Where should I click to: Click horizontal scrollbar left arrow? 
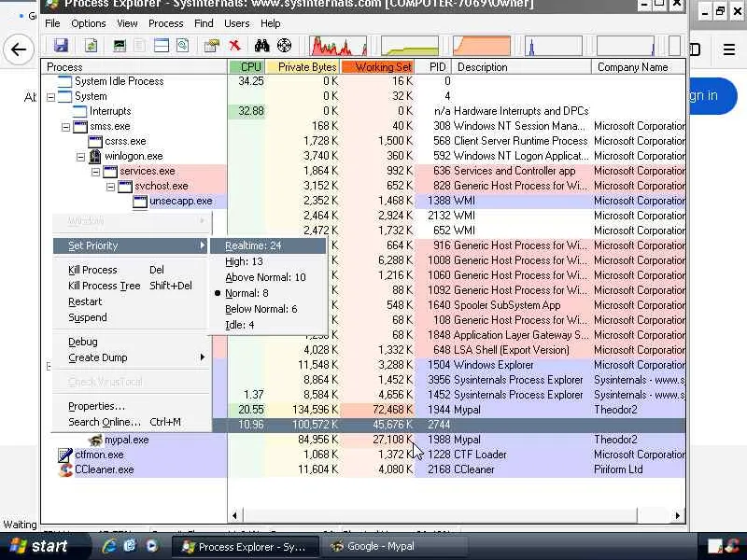click(x=234, y=515)
